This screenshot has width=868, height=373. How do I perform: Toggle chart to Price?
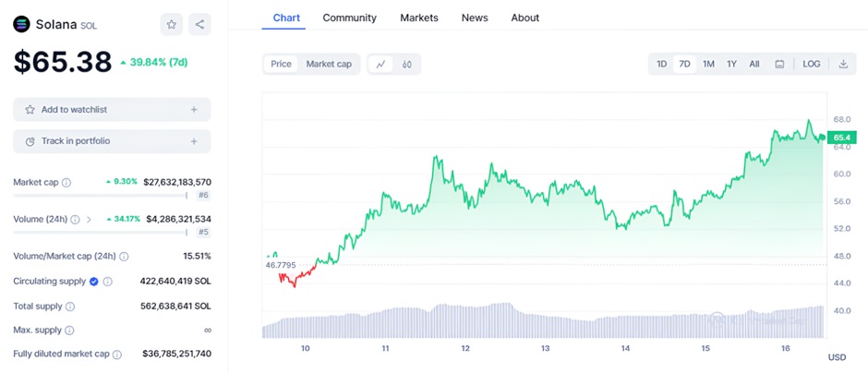pyautogui.click(x=281, y=64)
